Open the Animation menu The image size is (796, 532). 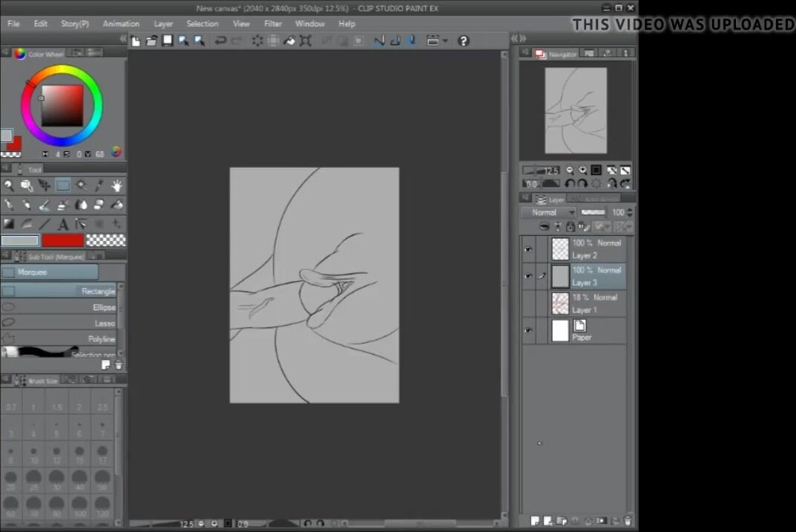point(121,24)
